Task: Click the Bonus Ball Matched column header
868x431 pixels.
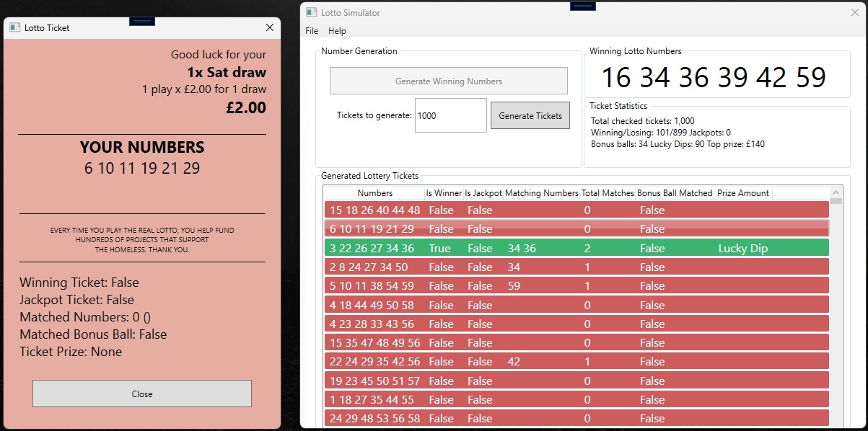Action: [675, 193]
